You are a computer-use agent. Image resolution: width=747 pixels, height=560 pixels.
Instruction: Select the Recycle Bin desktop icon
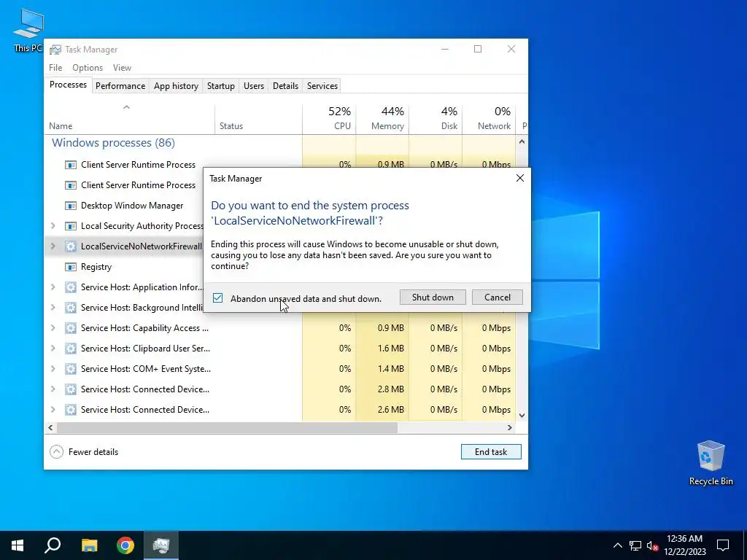coord(711,462)
